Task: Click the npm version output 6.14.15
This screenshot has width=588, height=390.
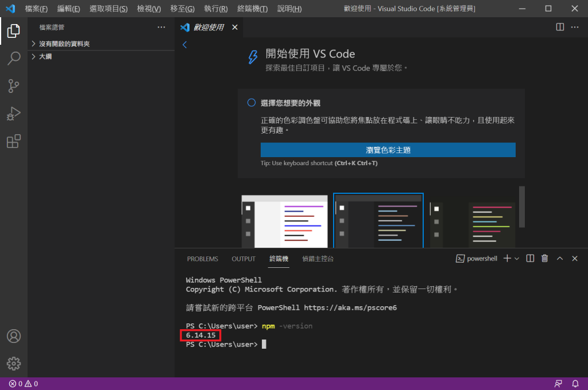Action: pos(200,336)
